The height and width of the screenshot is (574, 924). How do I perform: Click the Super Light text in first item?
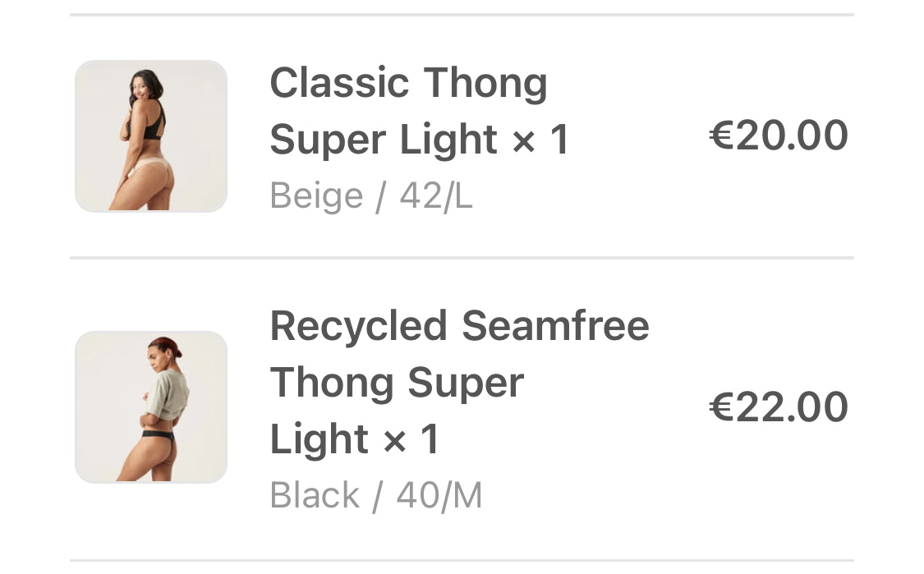click(384, 140)
